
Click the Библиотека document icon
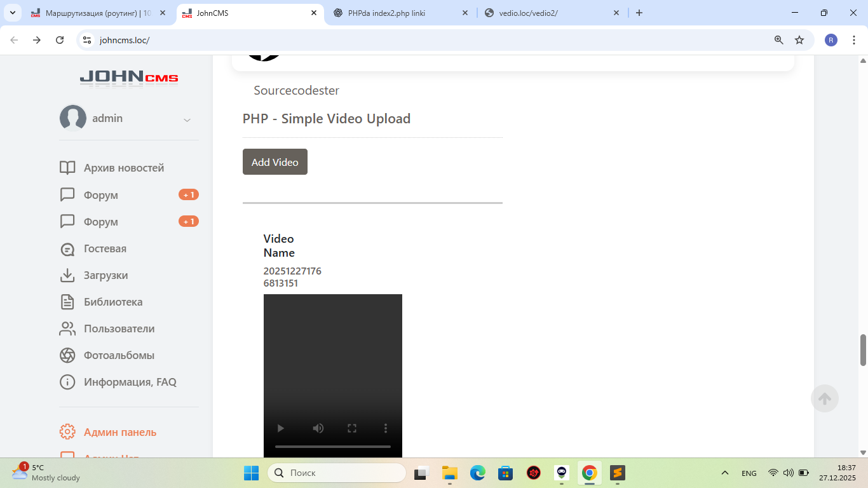(67, 302)
